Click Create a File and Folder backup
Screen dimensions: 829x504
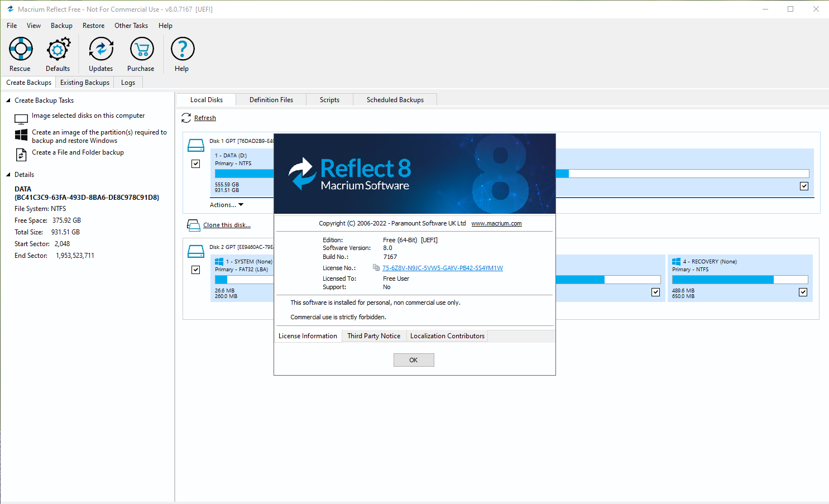point(78,152)
